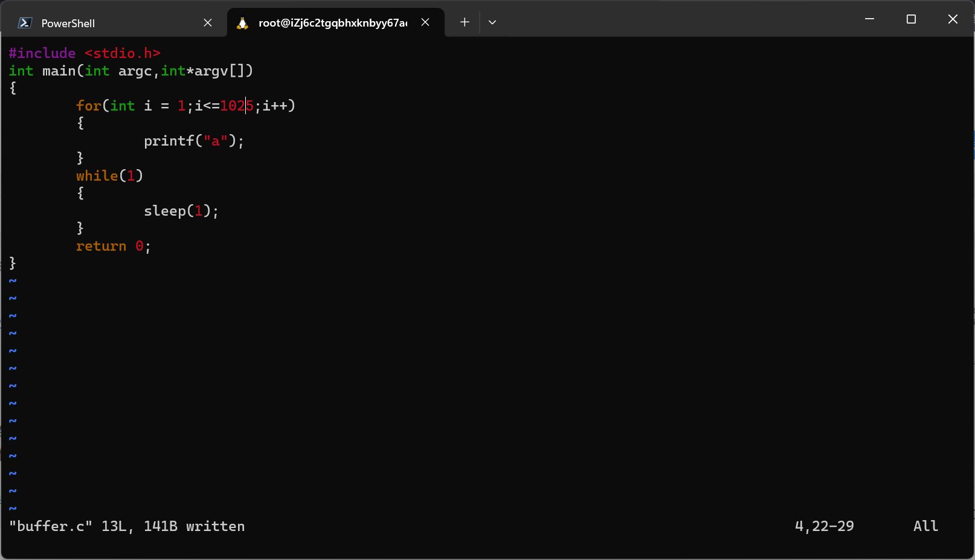The width and height of the screenshot is (975, 560).
Task: Close the PowerShell tab
Action: (208, 23)
